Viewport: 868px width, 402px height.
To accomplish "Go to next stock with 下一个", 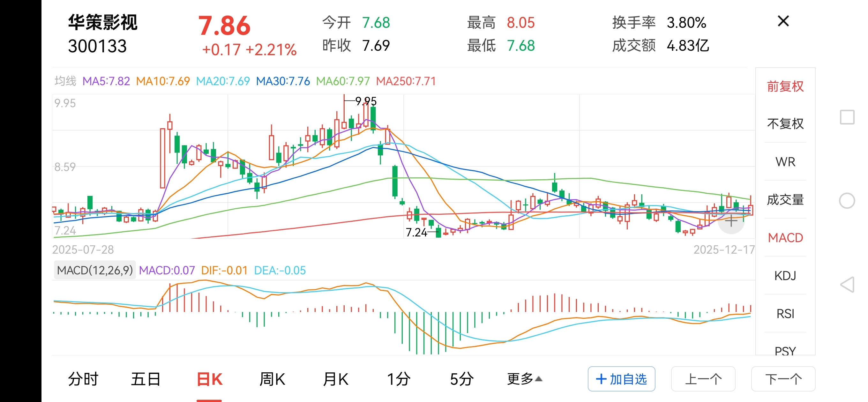I will [x=783, y=379].
